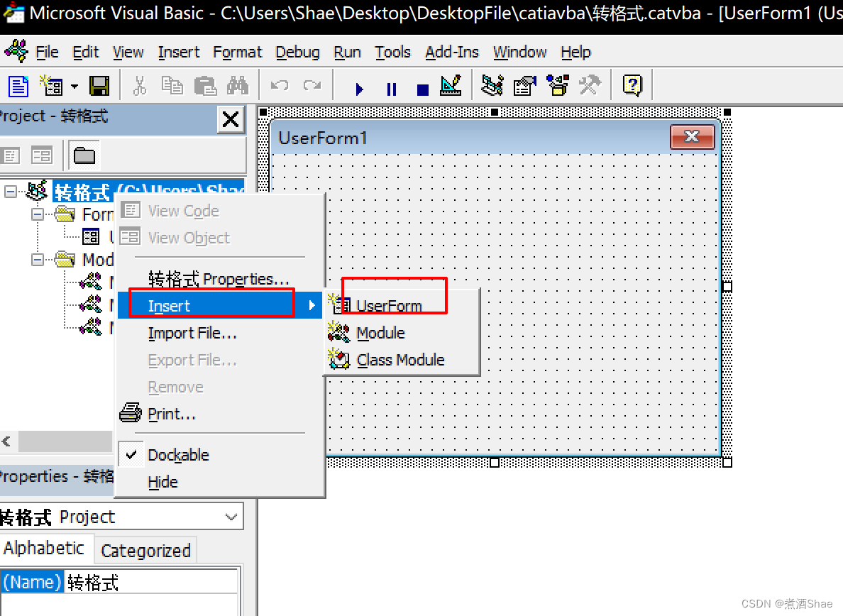Toggle Design Mode toolbar icon

tap(451, 86)
